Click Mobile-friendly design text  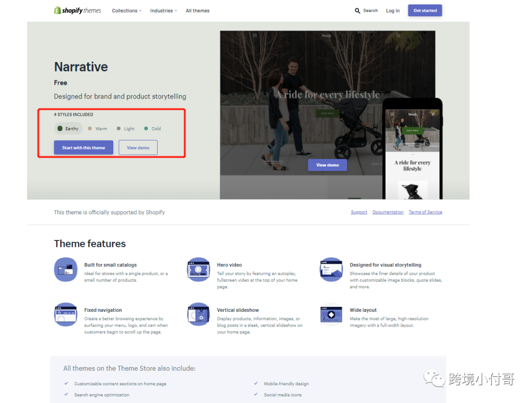pos(286,384)
